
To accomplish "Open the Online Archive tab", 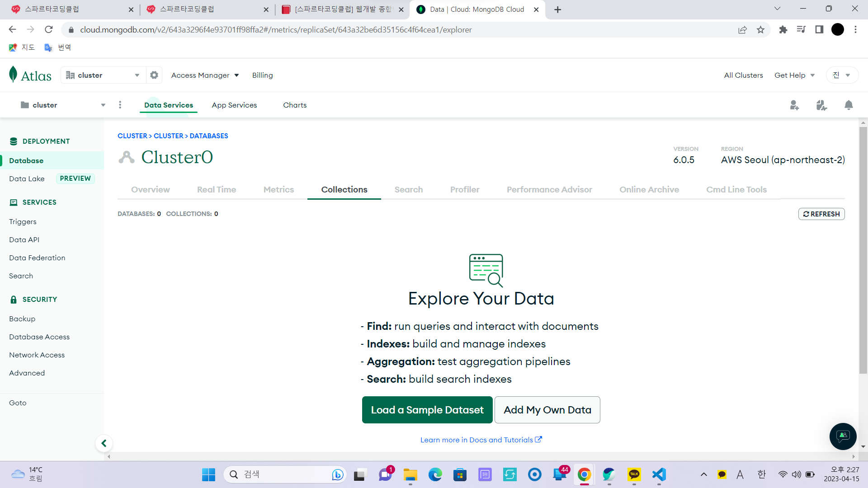I will [x=649, y=189].
